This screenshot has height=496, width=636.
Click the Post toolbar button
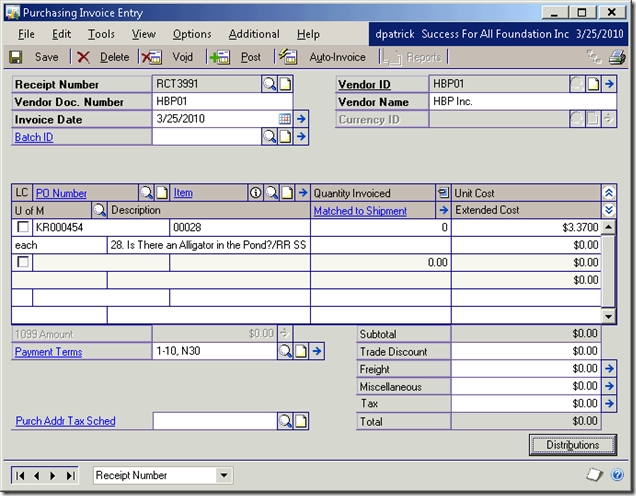pos(236,57)
